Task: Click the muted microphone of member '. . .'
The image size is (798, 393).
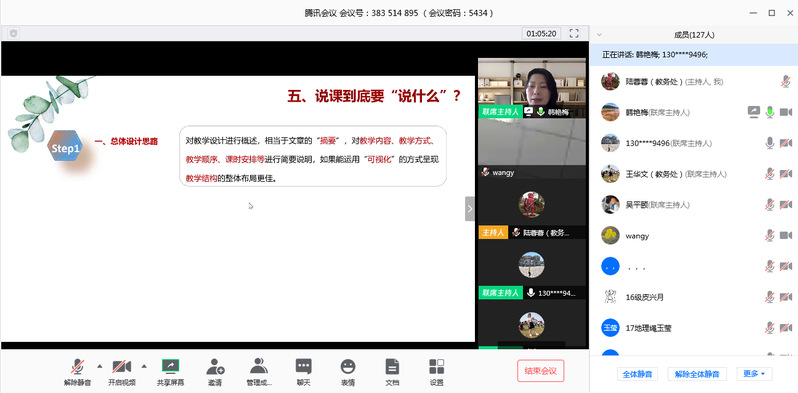Action: coord(770,266)
